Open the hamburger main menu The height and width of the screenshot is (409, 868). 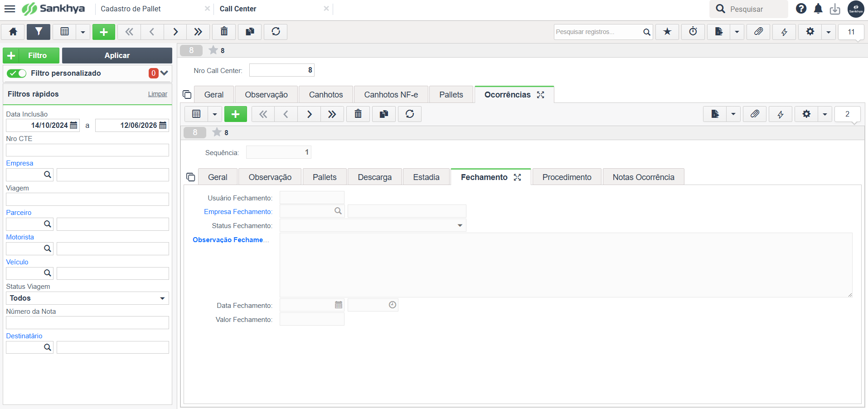pyautogui.click(x=10, y=9)
